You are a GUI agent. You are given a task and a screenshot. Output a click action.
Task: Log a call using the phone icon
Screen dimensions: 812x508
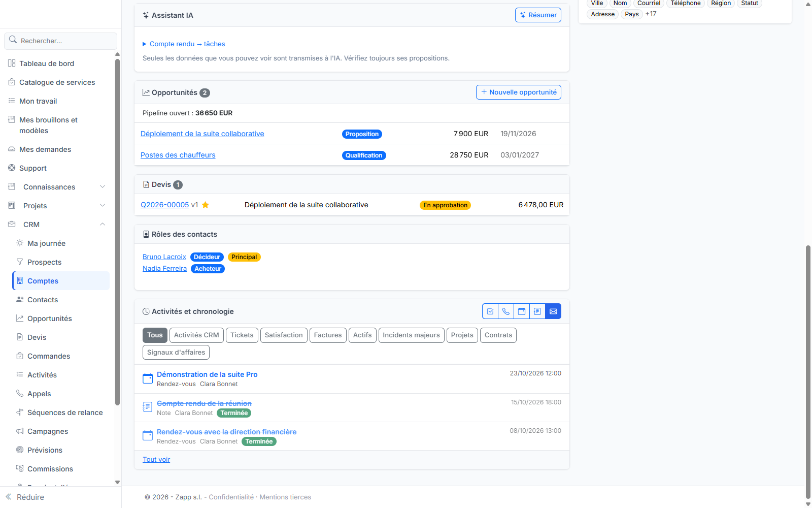coord(506,311)
